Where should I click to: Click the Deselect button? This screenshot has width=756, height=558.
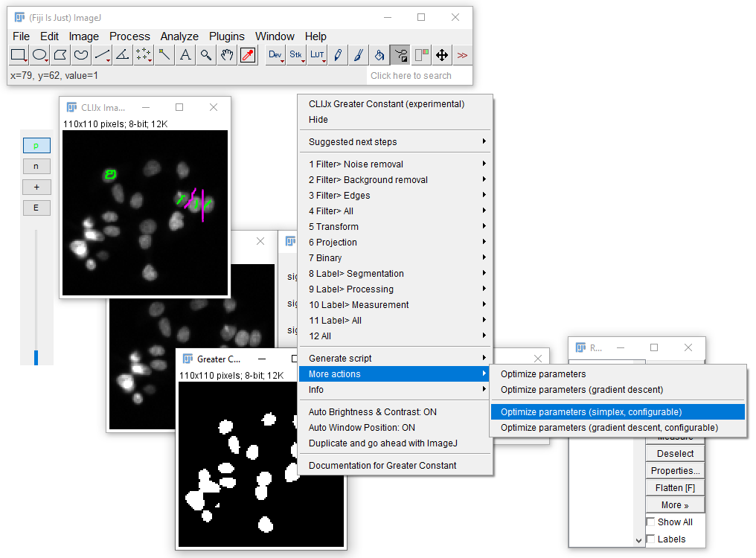pos(675,453)
